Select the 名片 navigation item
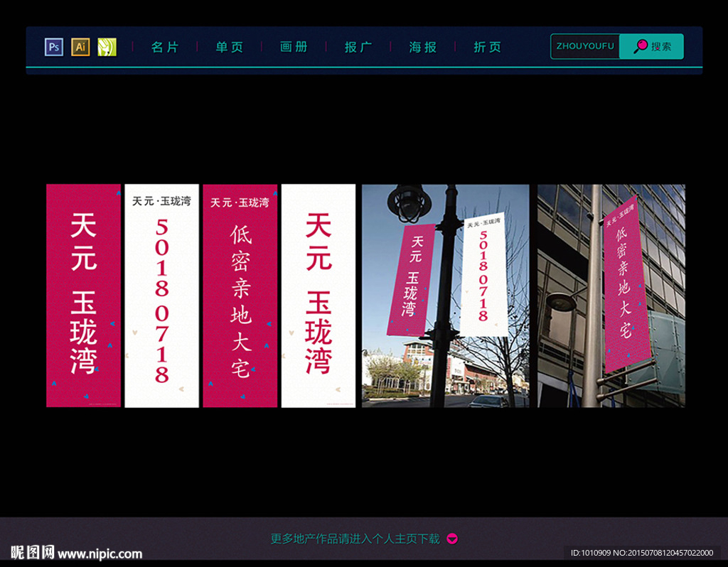 [x=164, y=46]
